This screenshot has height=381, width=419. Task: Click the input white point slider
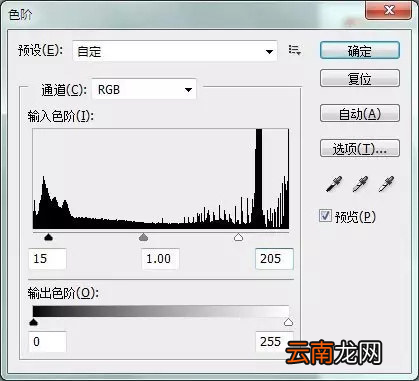point(238,237)
